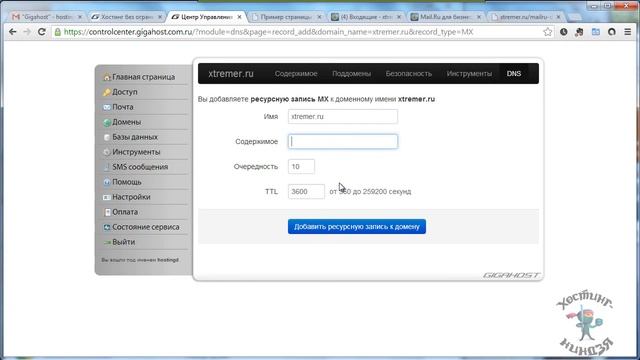The image size is (640, 360).
Task: Click the clock extension icon
Action: [564, 32]
